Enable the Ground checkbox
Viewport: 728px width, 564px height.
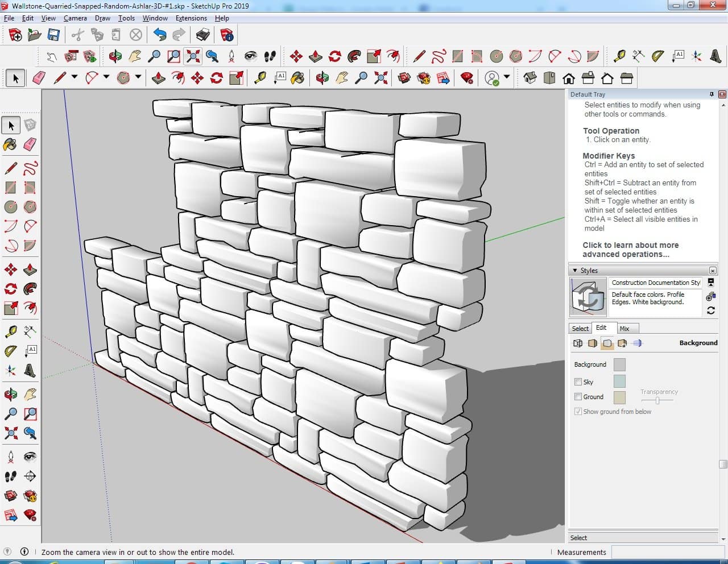578,397
